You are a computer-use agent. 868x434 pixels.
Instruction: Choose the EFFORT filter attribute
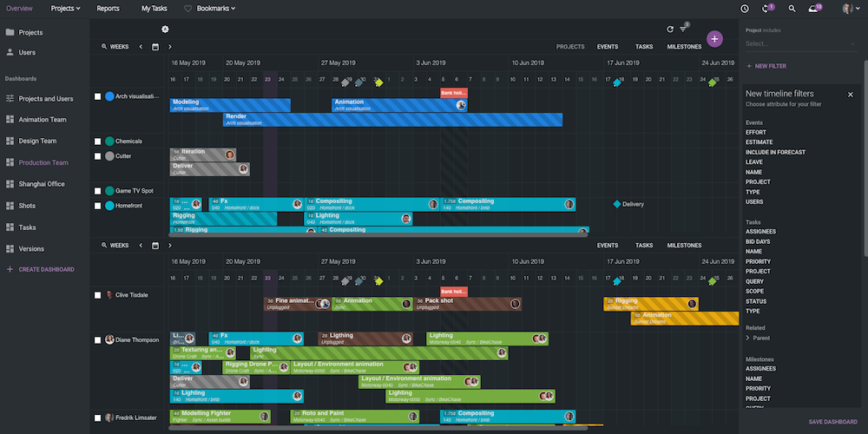756,132
